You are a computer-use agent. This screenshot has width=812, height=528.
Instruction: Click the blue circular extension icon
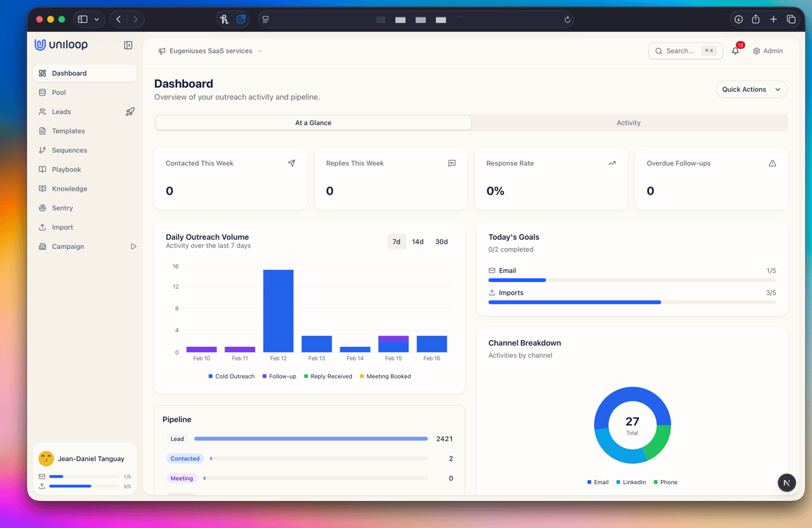click(x=242, y=20)
